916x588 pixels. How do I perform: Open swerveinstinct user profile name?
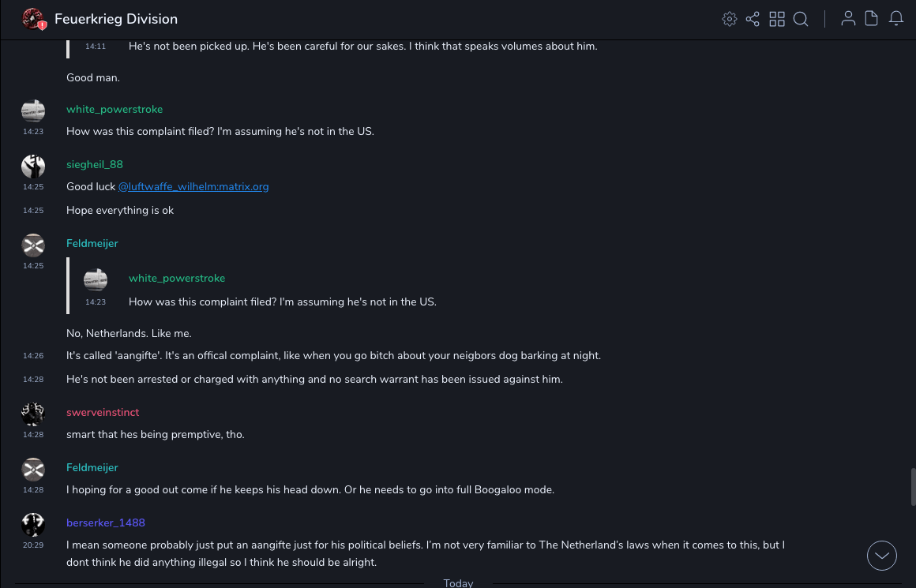click(103, 412)
